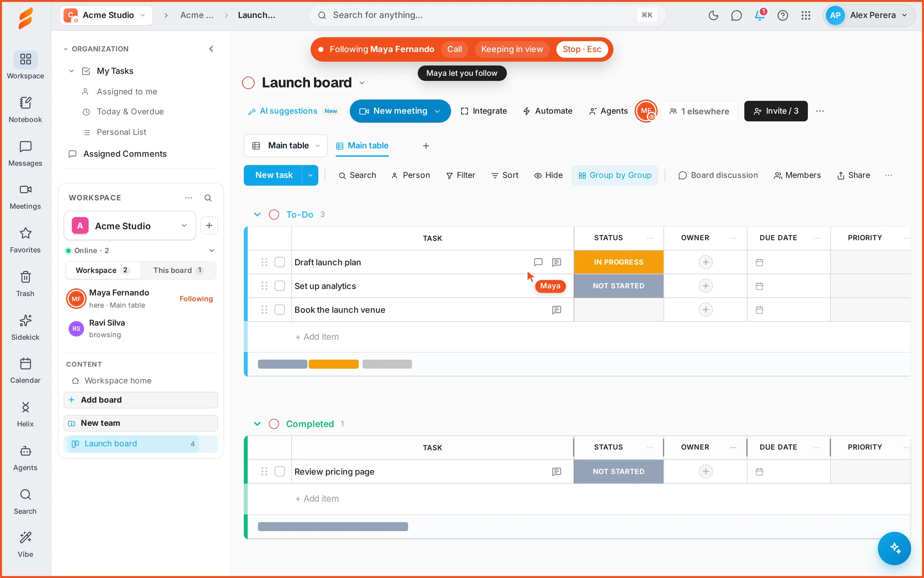This screenshot has width=924, height=578.
Task: Toggle Hide columns eye control
Action: (548, 175)
